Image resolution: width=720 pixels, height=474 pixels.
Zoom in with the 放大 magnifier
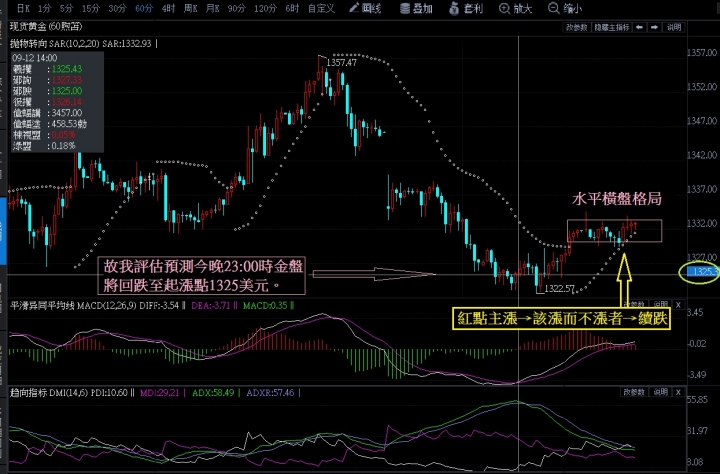[520, 8]
